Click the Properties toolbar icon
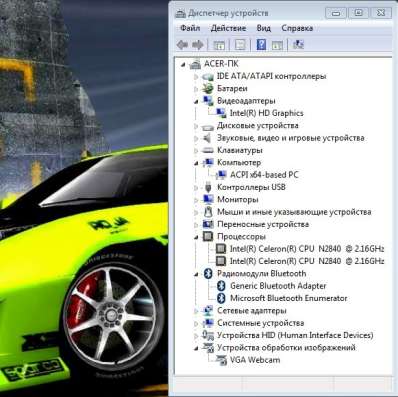The height and width of the screenshot is (397, 398). [x=240, y=45]
